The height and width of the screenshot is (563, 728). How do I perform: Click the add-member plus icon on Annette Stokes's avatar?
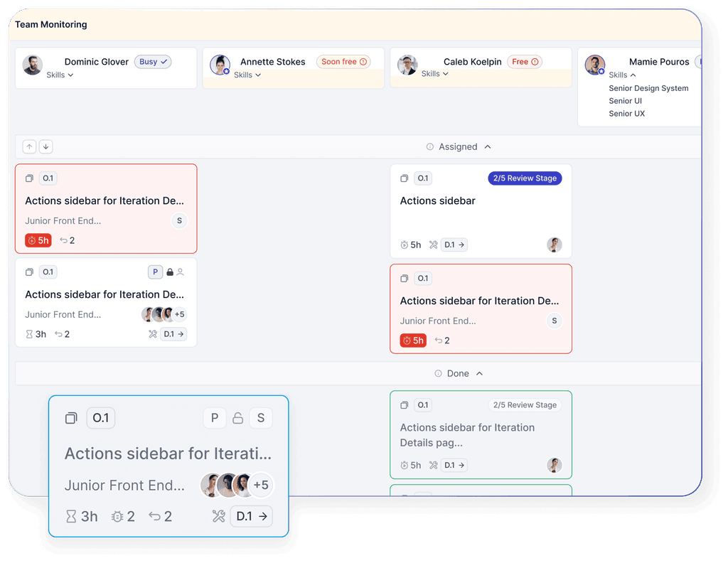click(228, 71)
